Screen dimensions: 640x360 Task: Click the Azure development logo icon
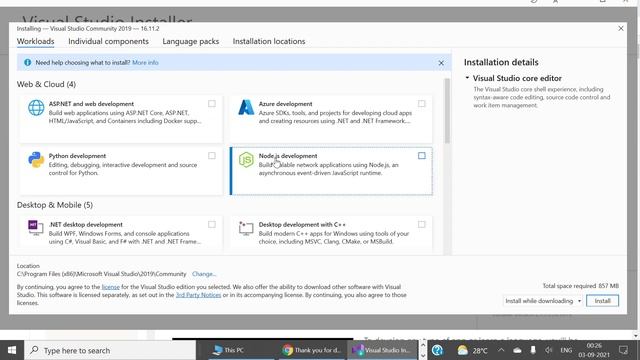point(246,108)
